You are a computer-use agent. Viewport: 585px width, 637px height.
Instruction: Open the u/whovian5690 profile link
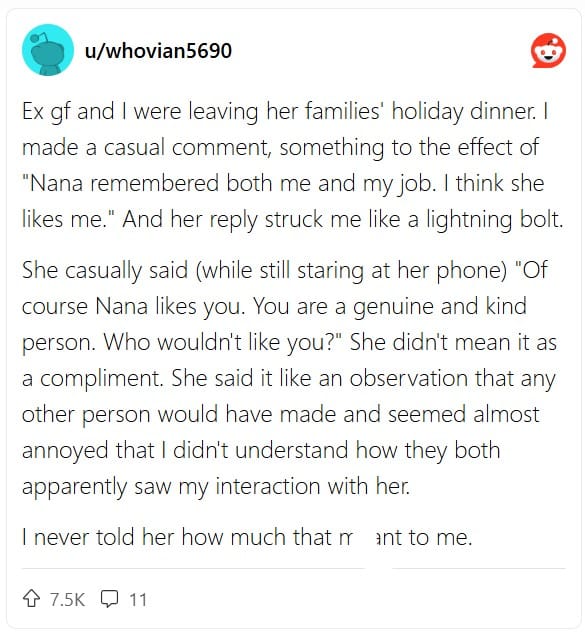[x=158, y=51]
